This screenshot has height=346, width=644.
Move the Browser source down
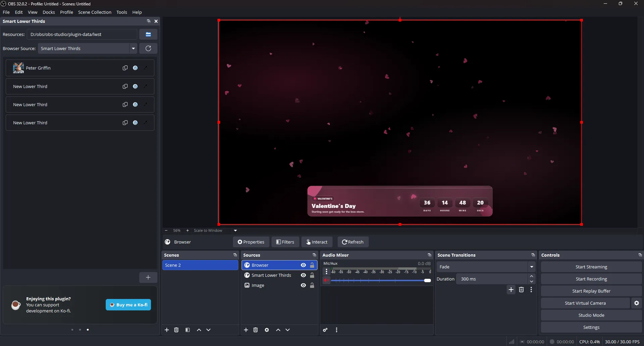[288, 330]
